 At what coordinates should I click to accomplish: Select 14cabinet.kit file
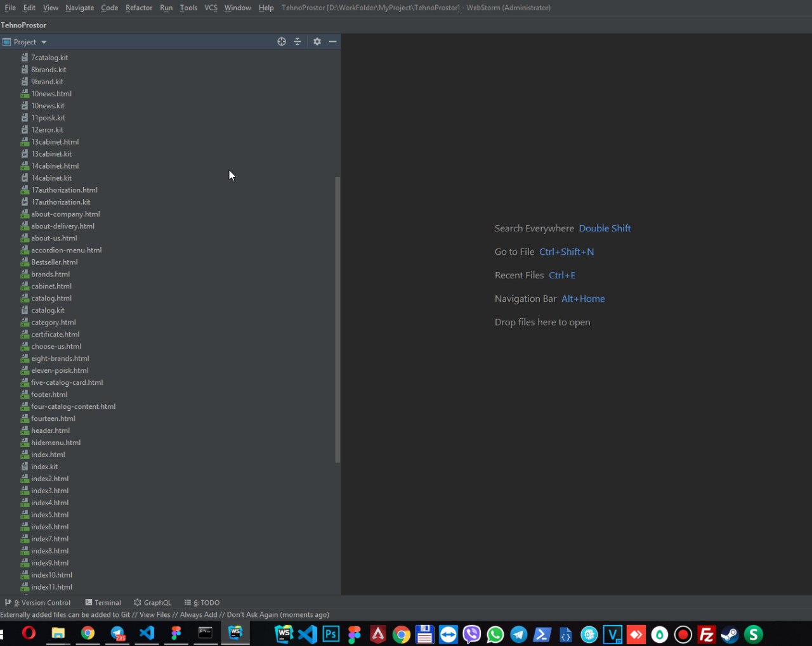tap(51, 178)
